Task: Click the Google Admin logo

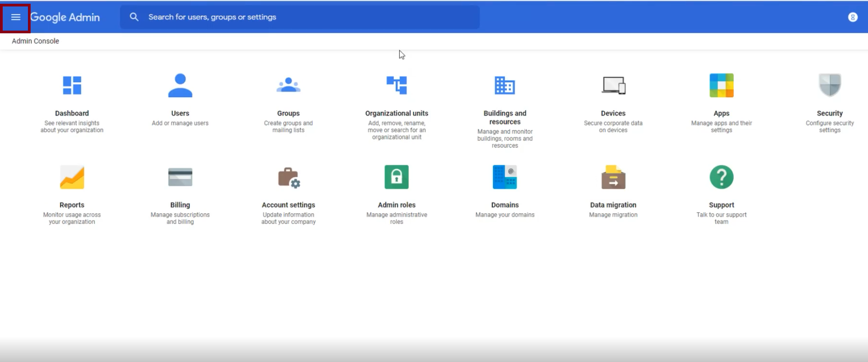Action: (65, 17)
